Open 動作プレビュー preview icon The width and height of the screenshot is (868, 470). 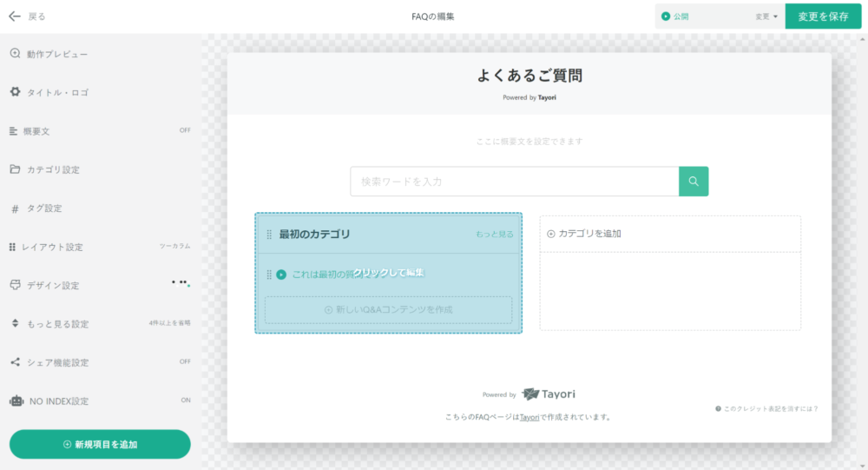coord(15,54)
